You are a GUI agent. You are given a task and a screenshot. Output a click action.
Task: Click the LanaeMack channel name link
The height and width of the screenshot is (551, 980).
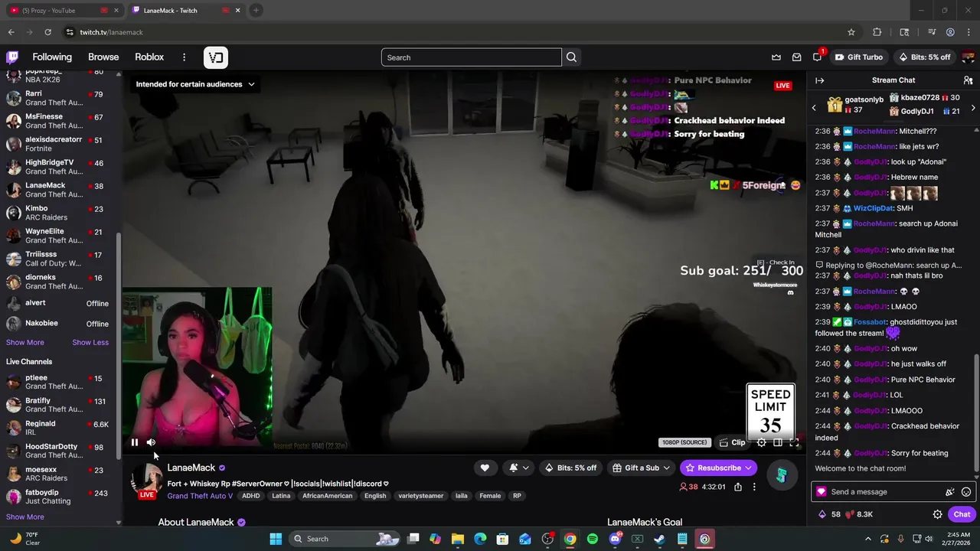(x=191, y=468)
